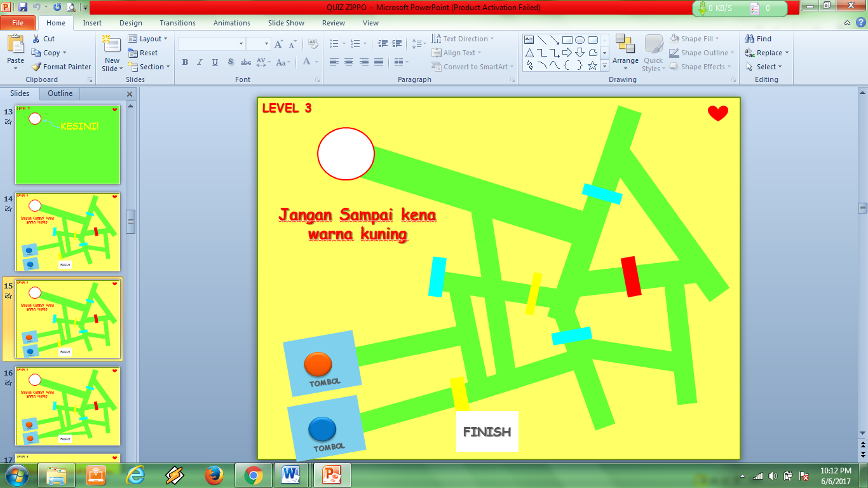The height and width of the screenshot is (488, 868).
Task: Select slide 16 thumbnail
Action: 67,406
